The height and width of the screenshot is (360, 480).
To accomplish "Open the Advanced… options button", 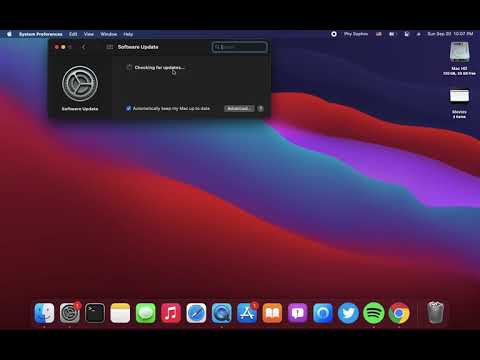I will [239, 108].
